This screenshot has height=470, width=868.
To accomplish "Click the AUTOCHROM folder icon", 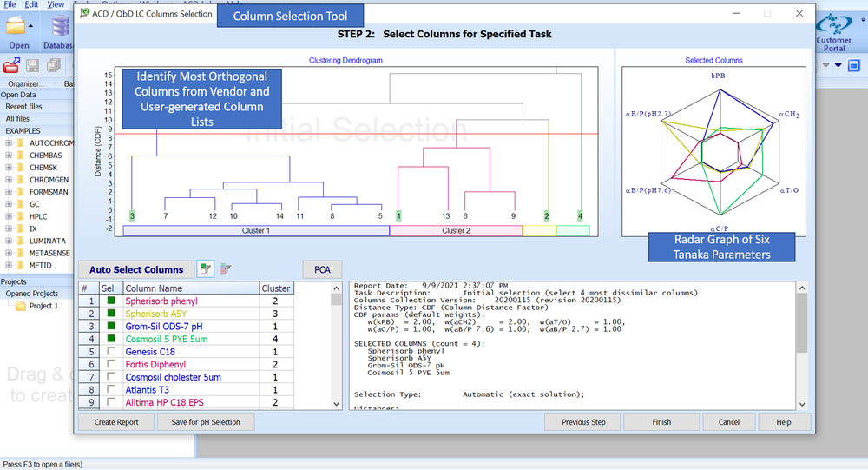I will coord(21,143).
